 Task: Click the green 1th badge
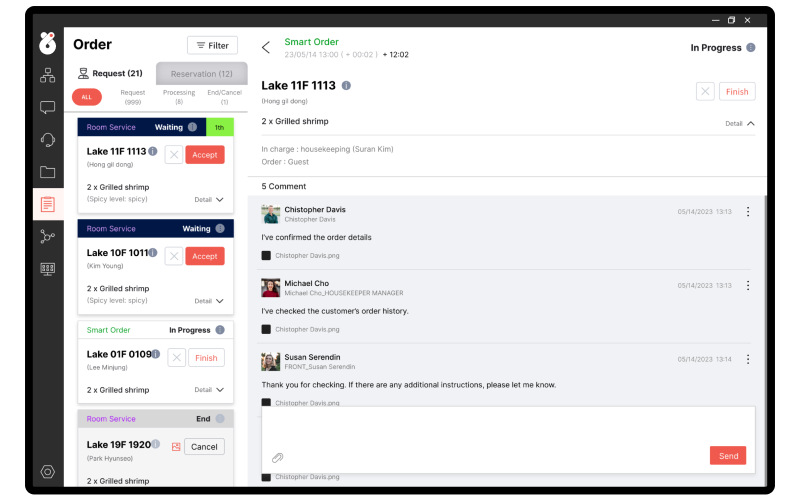219,127
